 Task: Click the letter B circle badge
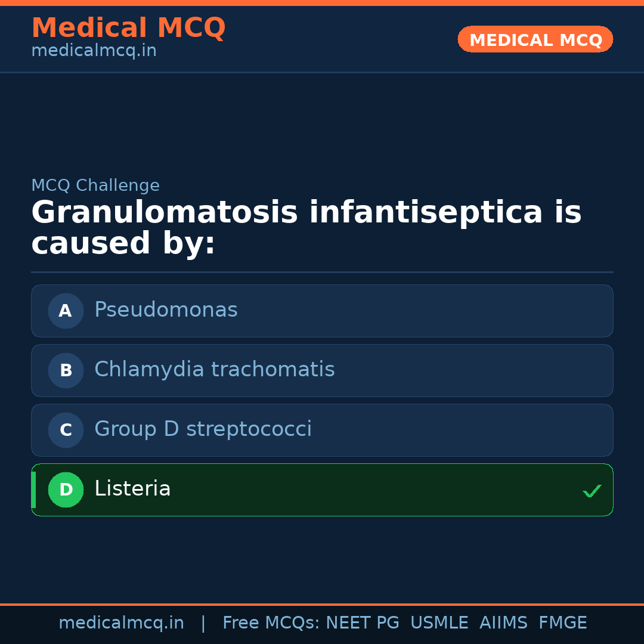[x=66, y=370]
